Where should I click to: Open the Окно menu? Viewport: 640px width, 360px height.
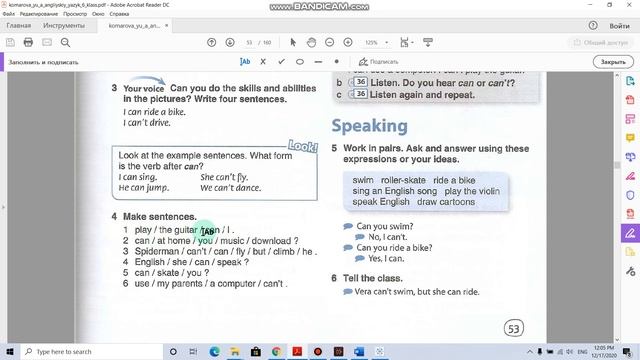[98, 14]
